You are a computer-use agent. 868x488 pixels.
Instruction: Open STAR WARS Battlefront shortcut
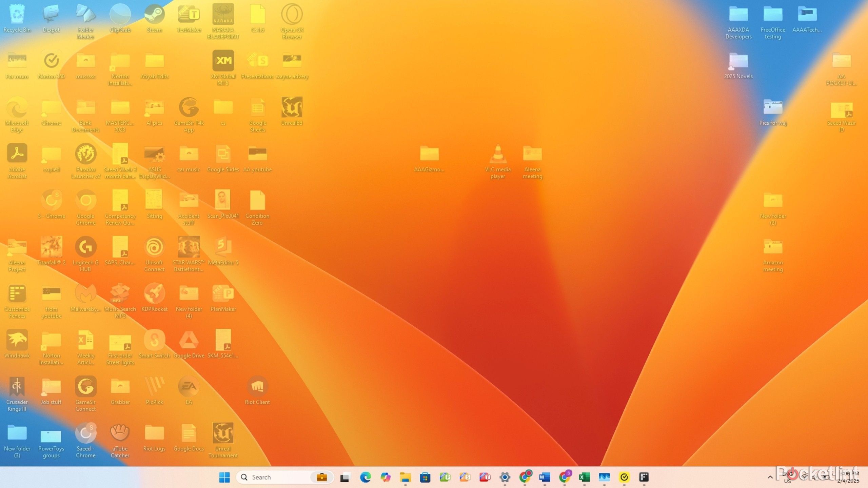tap(189, 253)
